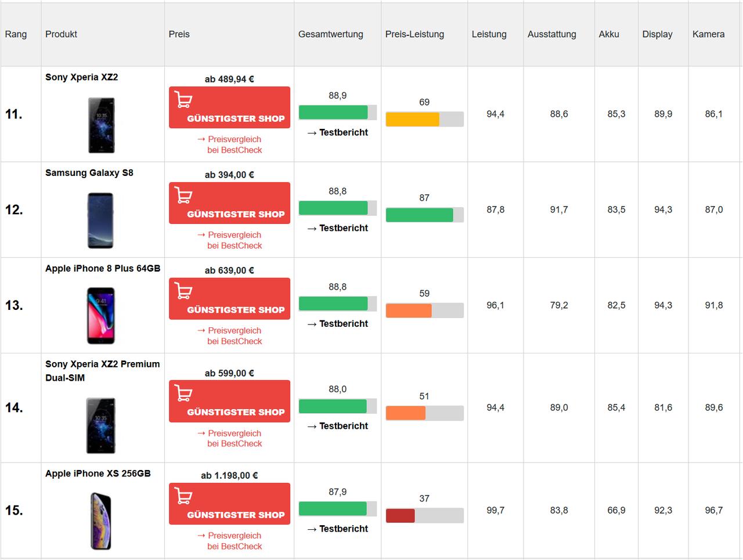This screenshot has height=560, width=743.
Task: Sort by the Leistung column header
Action: point(489,34)
